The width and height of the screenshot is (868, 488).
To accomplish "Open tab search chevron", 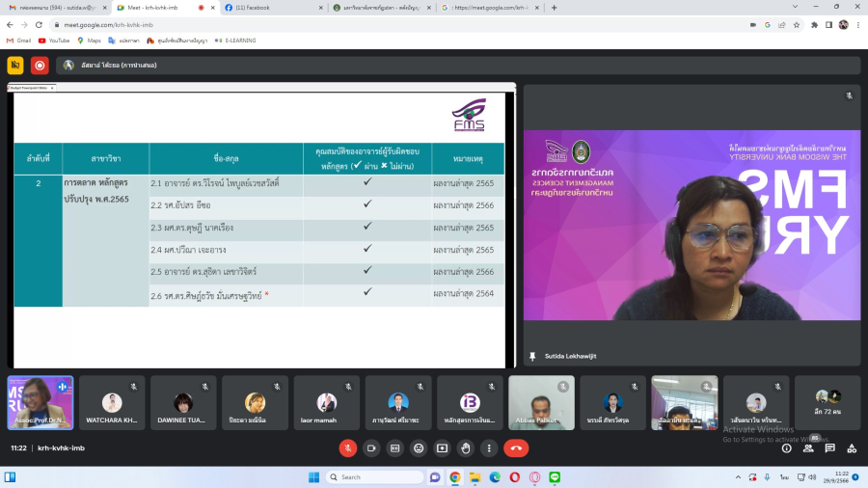I will coord(795,7).
